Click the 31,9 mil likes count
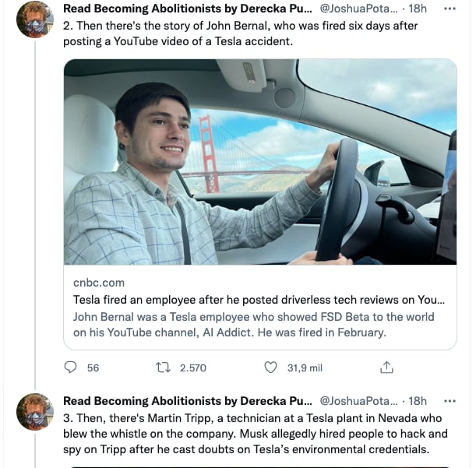The width and height of the screenshot is (476, 468). (305, 368)
